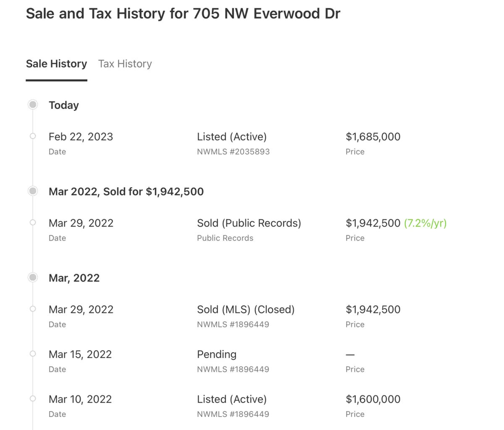Click the green 7.2%/yr appreciation rate
504x430 pixels.
pos(425,223)
